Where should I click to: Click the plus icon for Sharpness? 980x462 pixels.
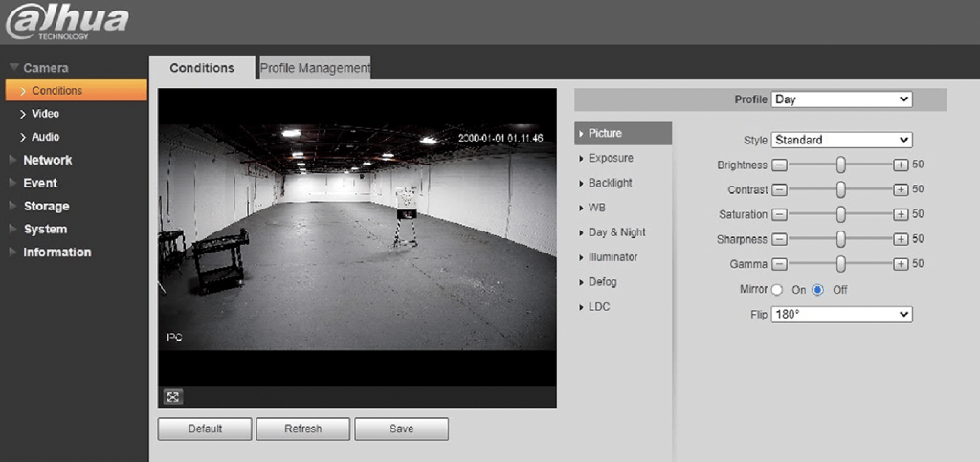pyautogui.click(x=900, y=239)
